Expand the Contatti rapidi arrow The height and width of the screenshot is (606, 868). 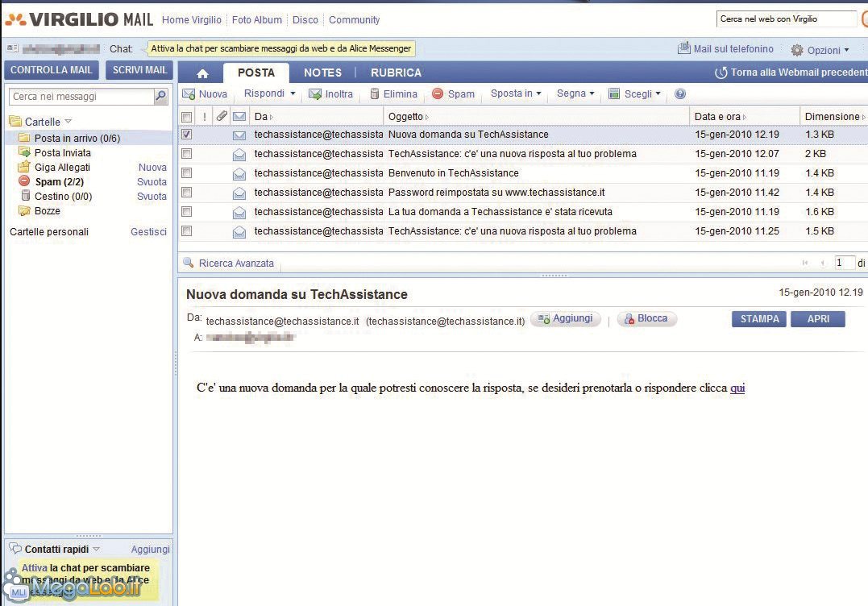(97, 549)
